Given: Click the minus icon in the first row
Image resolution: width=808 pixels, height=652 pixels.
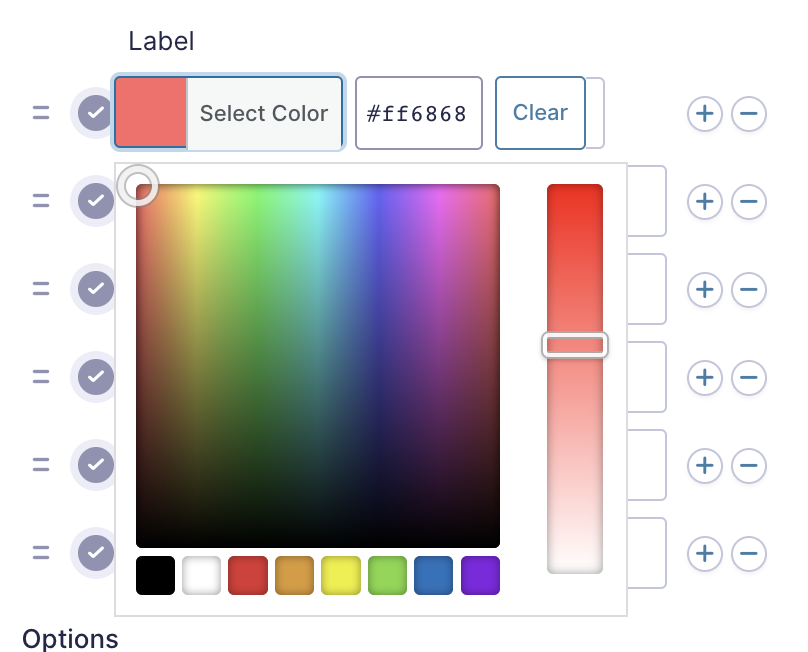Looking at the screenshot, I should [749, 113].
